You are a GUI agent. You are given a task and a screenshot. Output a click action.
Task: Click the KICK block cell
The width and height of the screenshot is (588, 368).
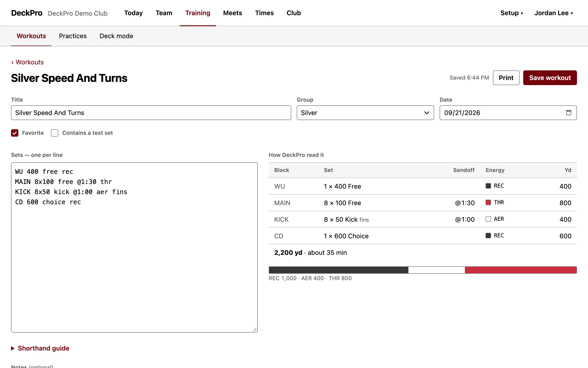click(x=281, y=219)
